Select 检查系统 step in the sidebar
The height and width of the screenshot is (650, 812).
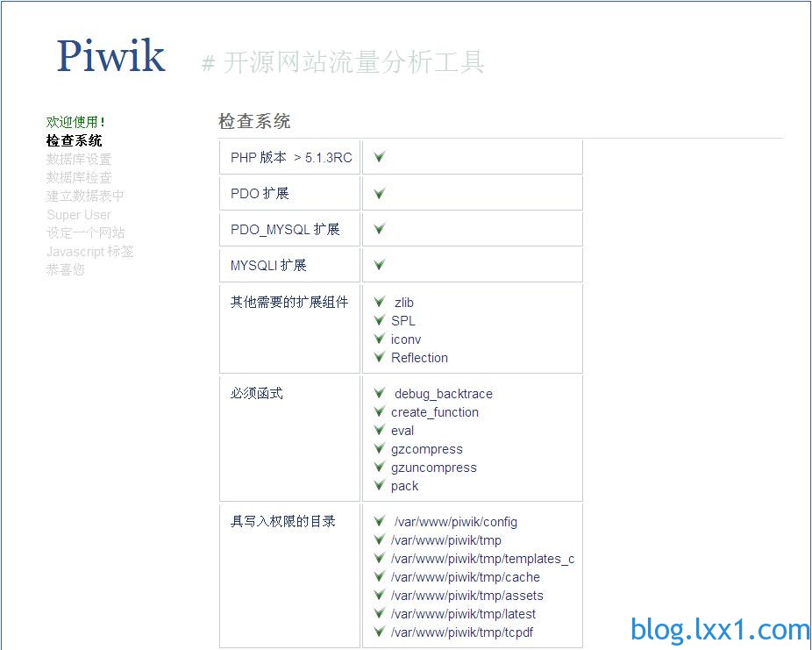(x=74, y=140)
